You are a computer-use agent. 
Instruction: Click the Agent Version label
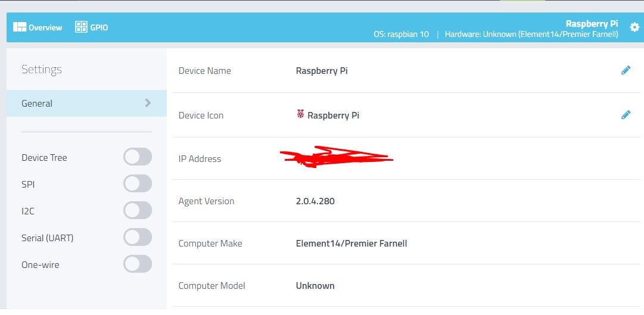point(206,201)
